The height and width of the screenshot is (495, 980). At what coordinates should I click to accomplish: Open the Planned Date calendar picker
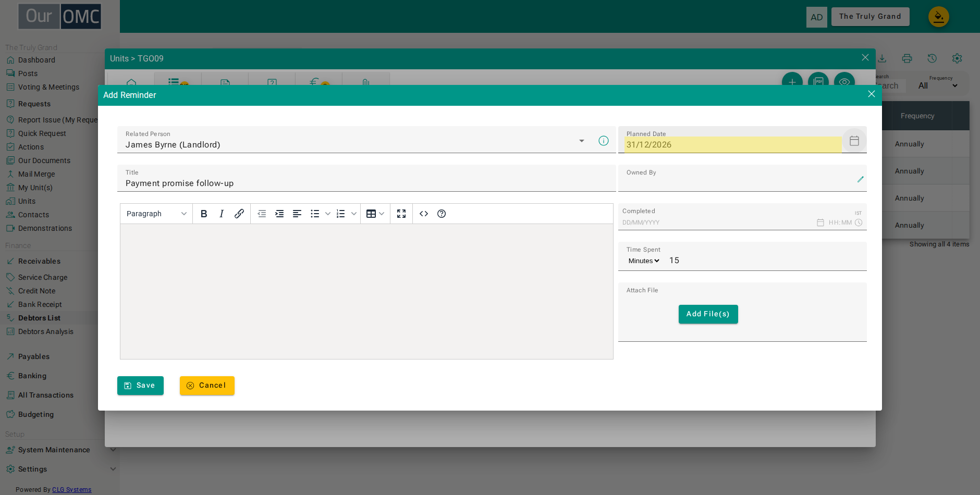854,141
